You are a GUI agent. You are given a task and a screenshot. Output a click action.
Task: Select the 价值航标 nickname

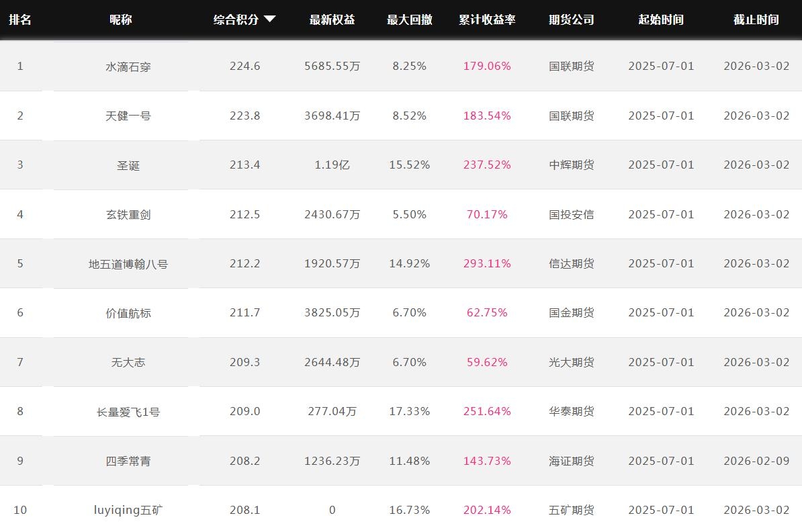pos(128,313)
